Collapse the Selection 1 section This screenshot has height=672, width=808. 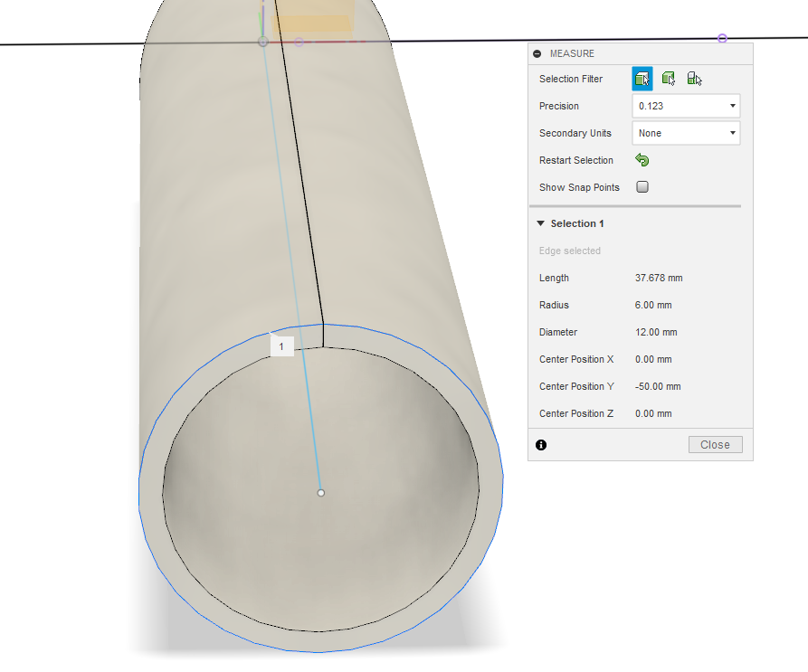(x=541, y=223)
